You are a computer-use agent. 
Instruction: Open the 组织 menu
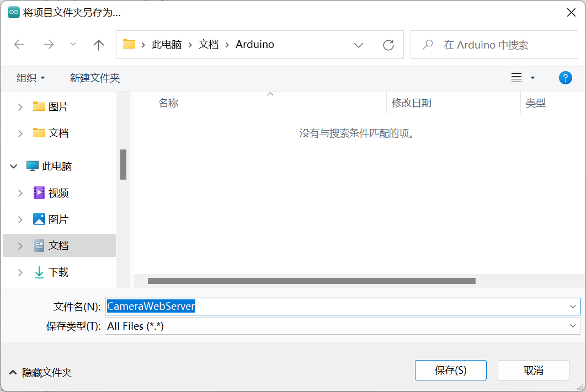pos(31,78)
